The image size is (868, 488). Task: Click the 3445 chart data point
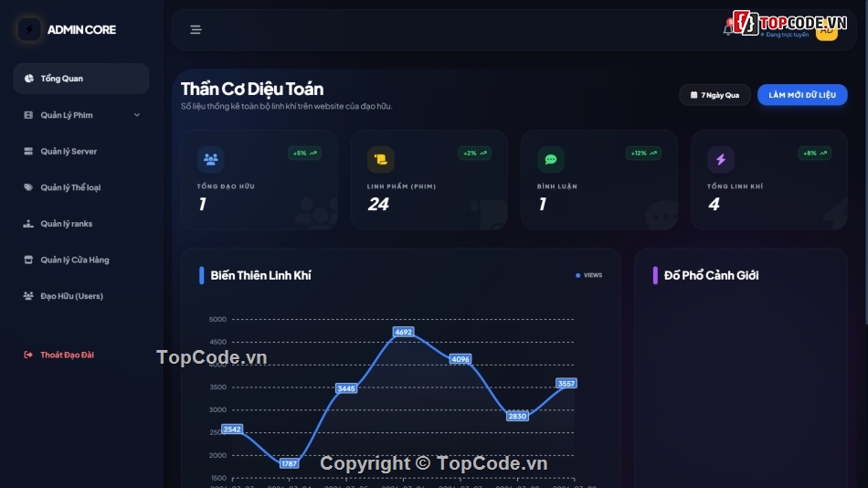346,388
